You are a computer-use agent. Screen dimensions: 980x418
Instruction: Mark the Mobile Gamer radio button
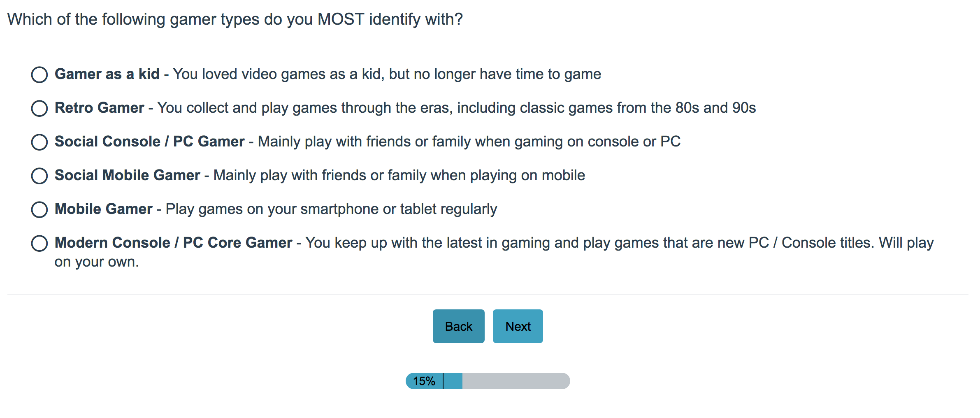pos(39,210)
